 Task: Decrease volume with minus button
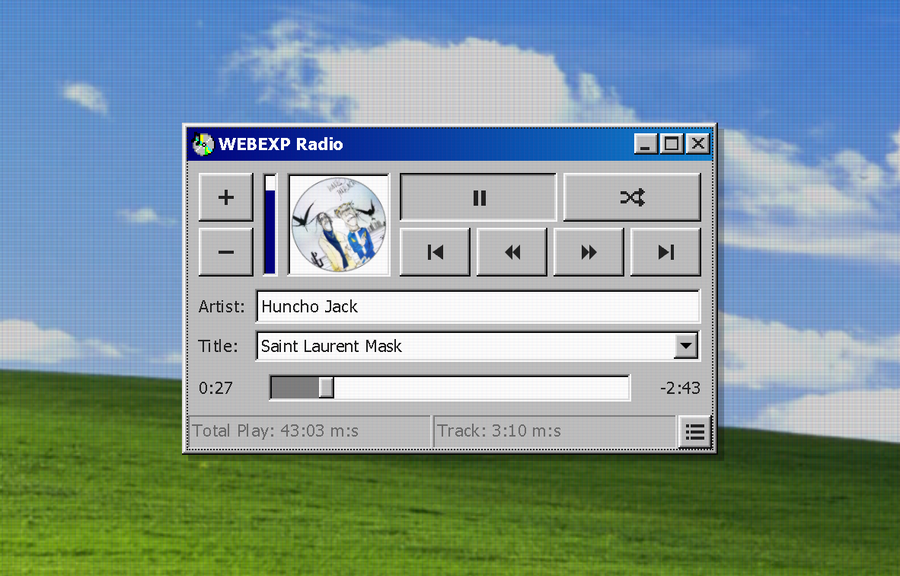click(226, 252)
